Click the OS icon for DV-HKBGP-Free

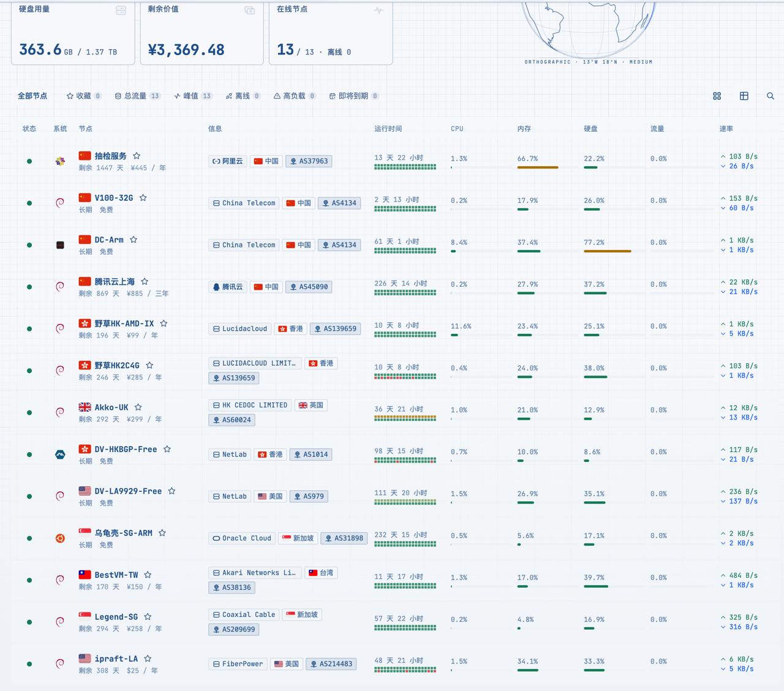(x=60, y=455)
